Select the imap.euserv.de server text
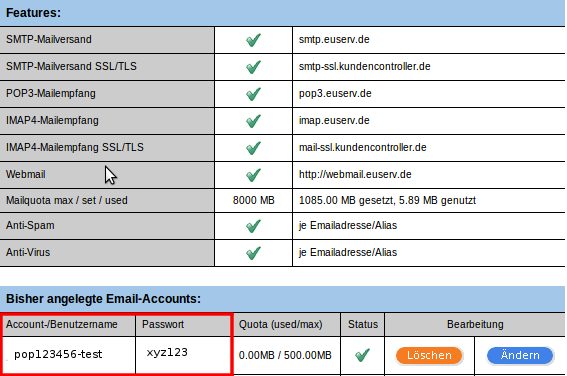Image resolution: width=567 pixels, height=376 pixels. (334, 120)
